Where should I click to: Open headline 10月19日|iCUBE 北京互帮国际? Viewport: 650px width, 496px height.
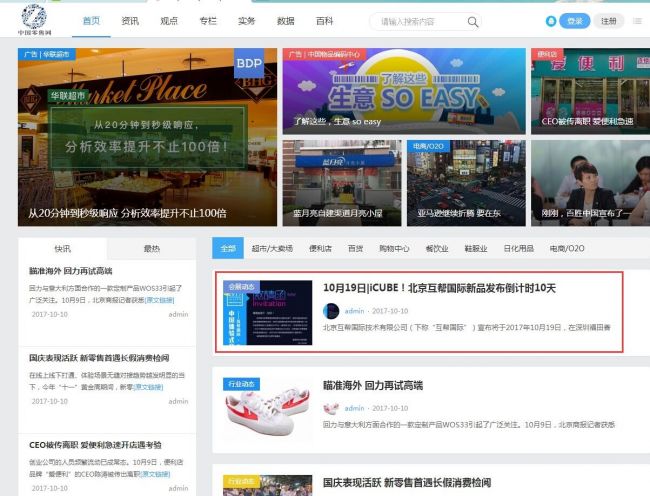tap(439, 288)
